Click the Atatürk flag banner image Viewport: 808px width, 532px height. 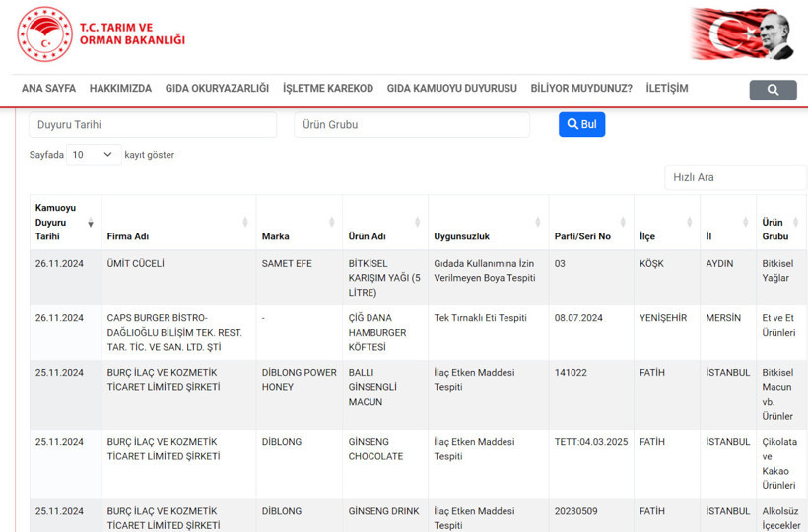pyautogui.click(x=742, y=34)
